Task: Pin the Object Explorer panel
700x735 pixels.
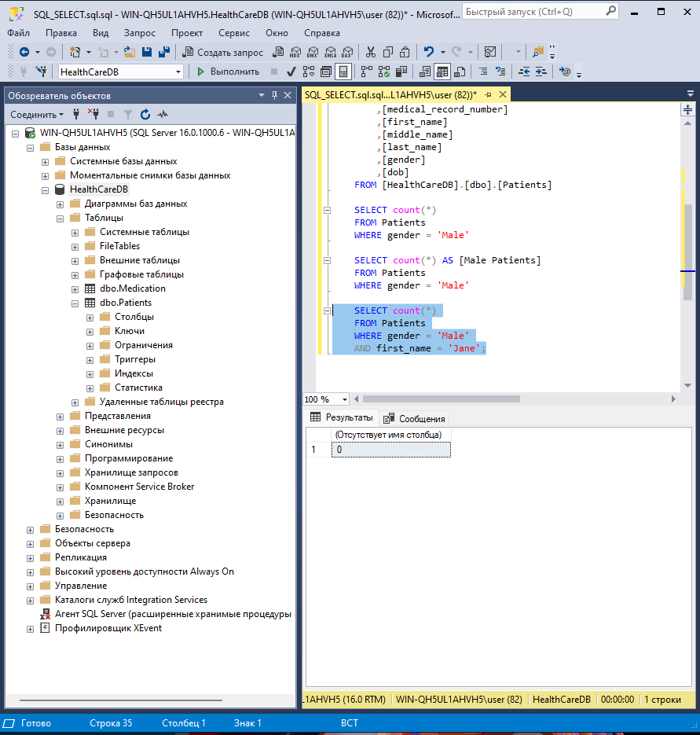Action: pyautogui.click(x=274, y=95)
